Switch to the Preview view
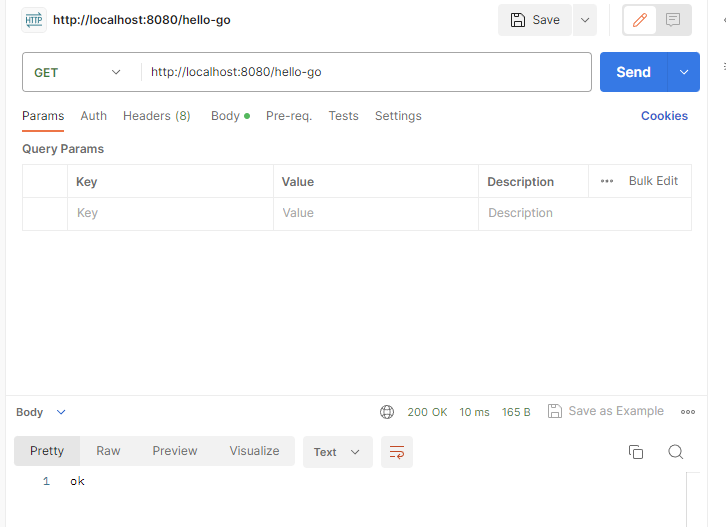Screen dimensions: 726x527 175,451
